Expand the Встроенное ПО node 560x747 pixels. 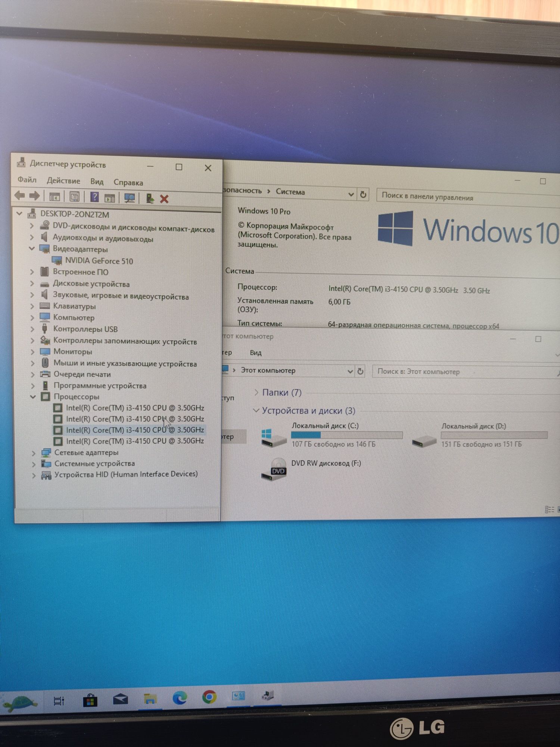click(x=32, y=272)
